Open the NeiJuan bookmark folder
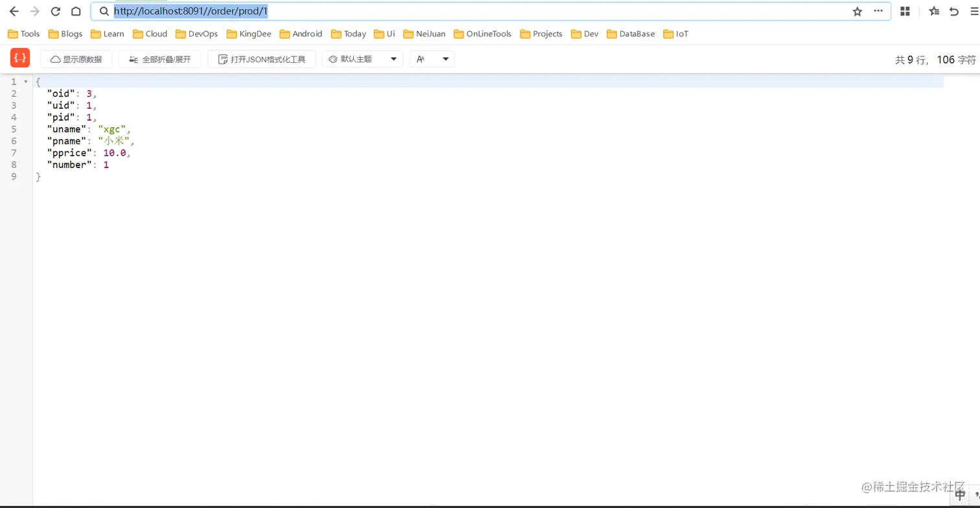 pyautogui.click(x=425, y=34)
